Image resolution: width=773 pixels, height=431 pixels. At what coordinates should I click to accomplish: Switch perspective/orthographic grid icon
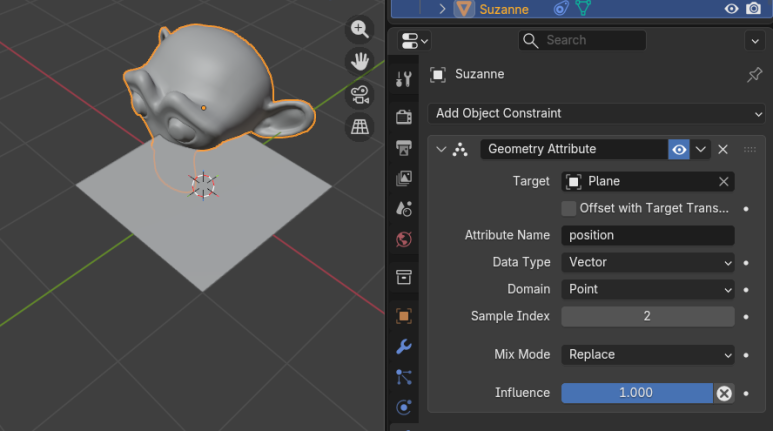[x=359, y=127]
